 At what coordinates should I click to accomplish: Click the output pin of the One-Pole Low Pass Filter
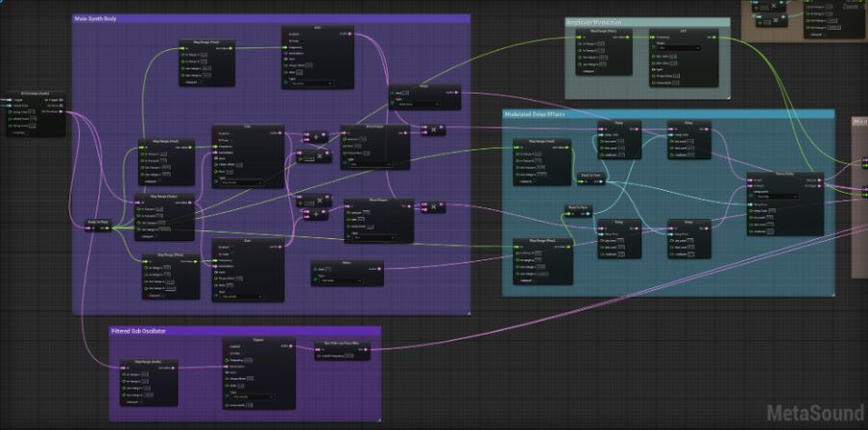[x=366, y=349]
